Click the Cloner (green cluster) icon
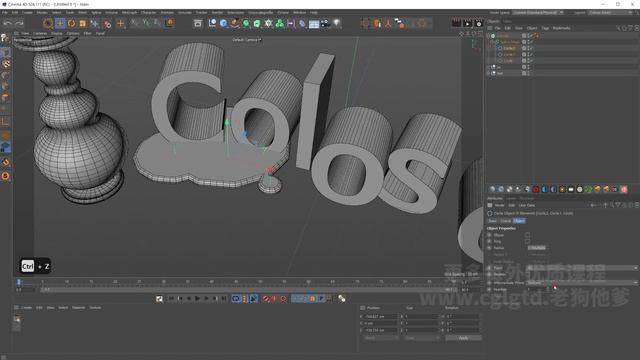The image size is (640, 360). tap(280, 24)
